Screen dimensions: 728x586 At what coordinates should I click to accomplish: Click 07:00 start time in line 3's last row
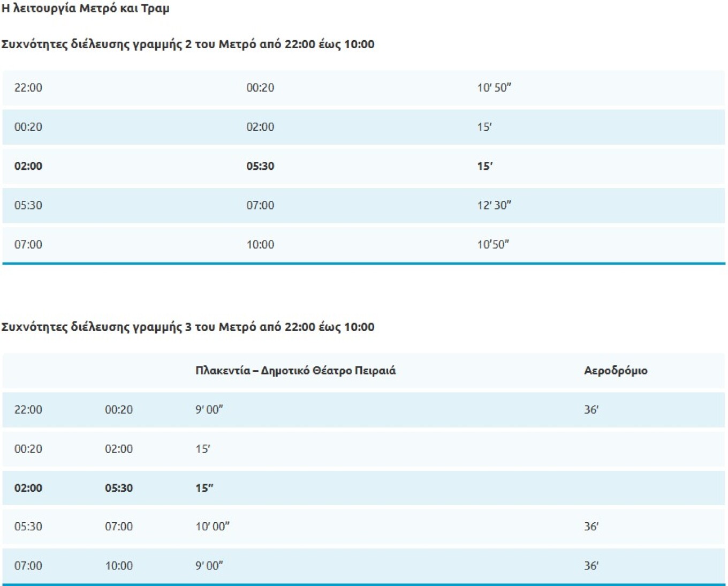(28, 566)
